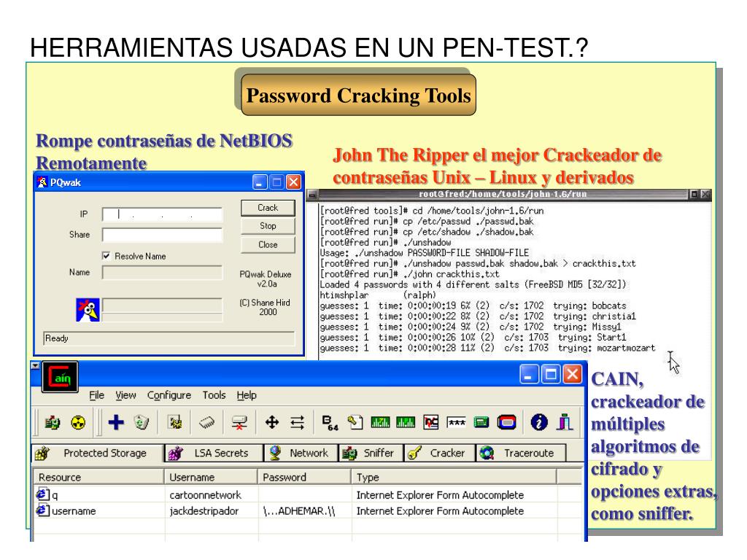Image resolution: width=747 pixels, height=560 pixels.
Task: Click the green calculator-style icon in Cain
Action: pos(481,422)
